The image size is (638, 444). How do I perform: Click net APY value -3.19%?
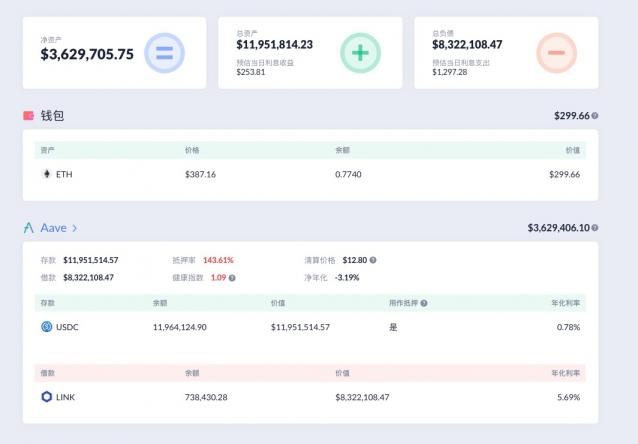347,278
